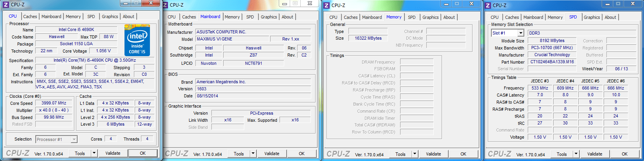Expand Tools dropdown arrow in Memory window
Viewport: 644px width, 161px height.
pos(415,154)
